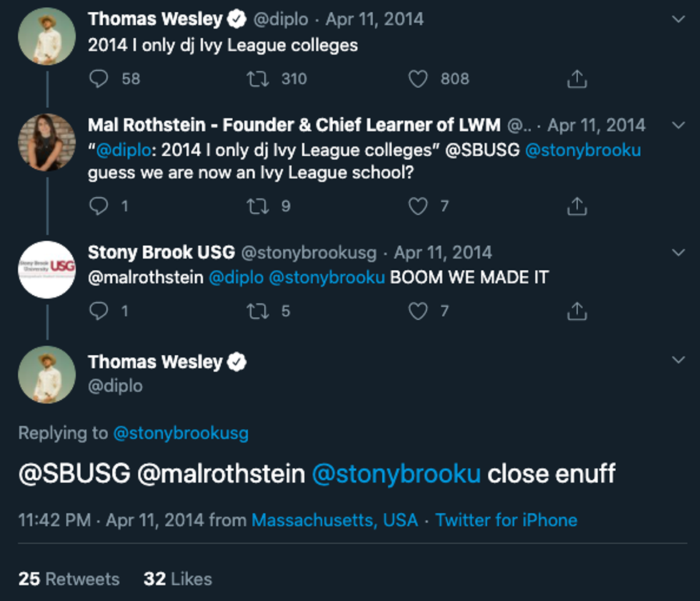700x601 pixels.
Task: Click the Twitter for iPhone link
Action: tap(506, 520)
